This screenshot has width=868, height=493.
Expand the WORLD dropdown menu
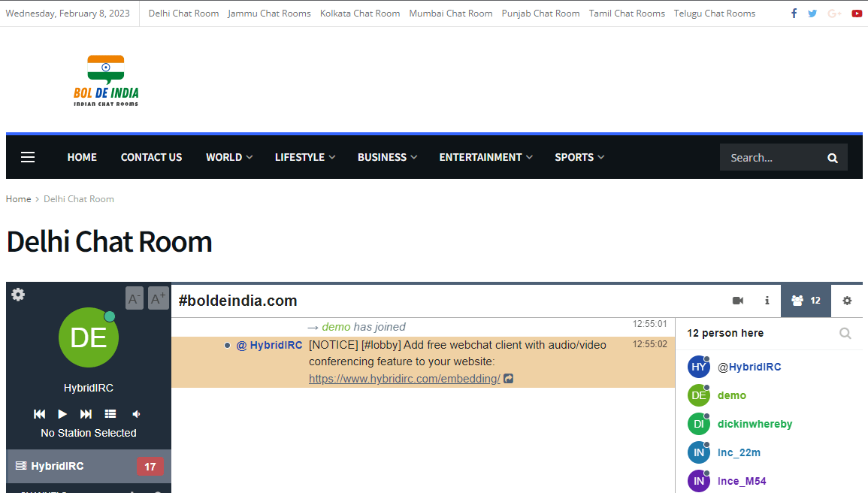tap(229, 157)
